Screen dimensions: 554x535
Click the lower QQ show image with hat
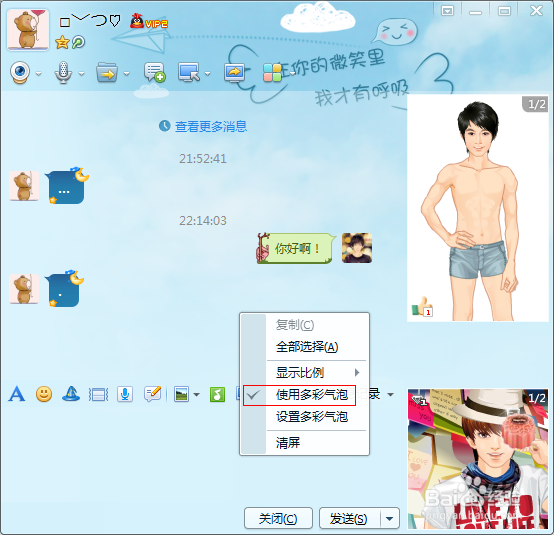(478, 459)
